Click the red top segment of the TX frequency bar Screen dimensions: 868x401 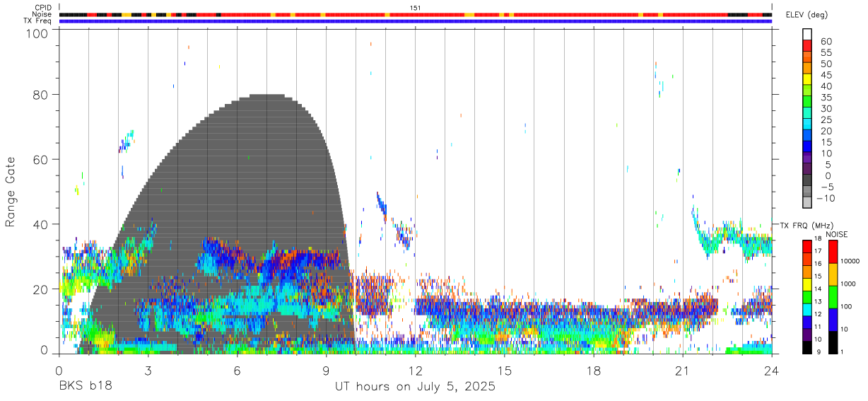coord(807,246)
